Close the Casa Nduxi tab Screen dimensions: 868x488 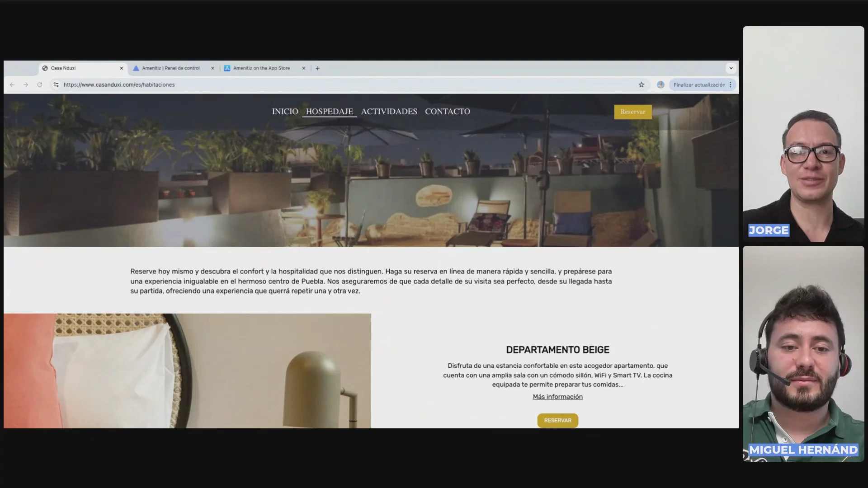(x=121, y=68)
